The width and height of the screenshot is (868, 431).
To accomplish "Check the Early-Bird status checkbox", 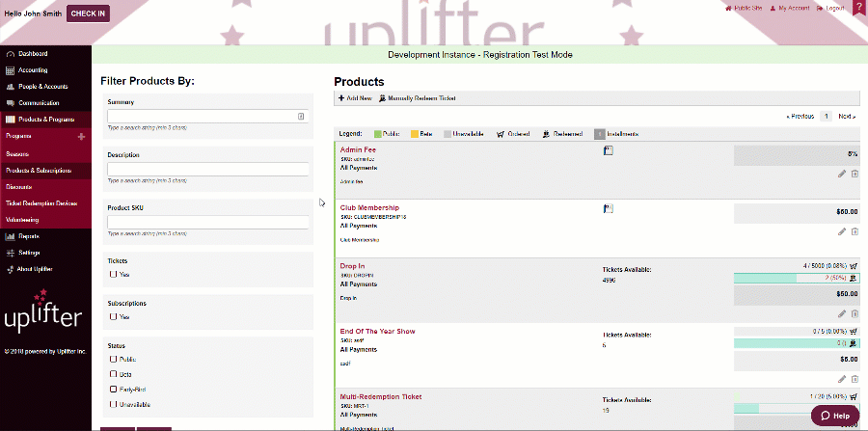I will 114,389.
